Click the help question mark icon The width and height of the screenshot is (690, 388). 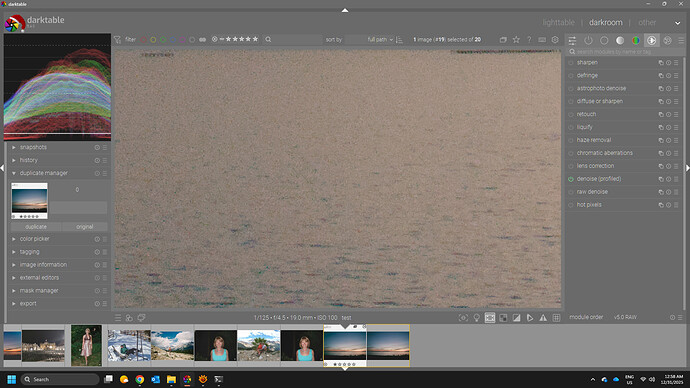point(529,40)
